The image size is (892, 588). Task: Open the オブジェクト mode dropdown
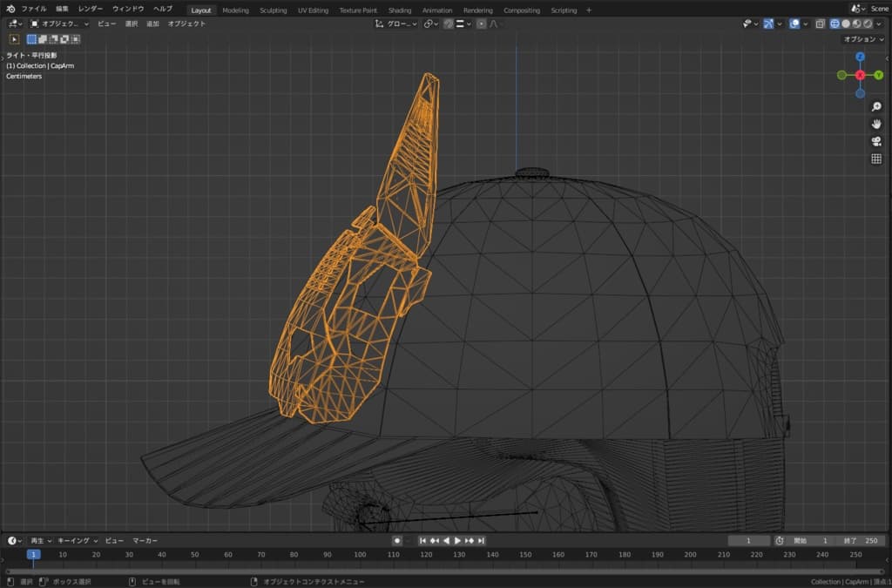59,24
